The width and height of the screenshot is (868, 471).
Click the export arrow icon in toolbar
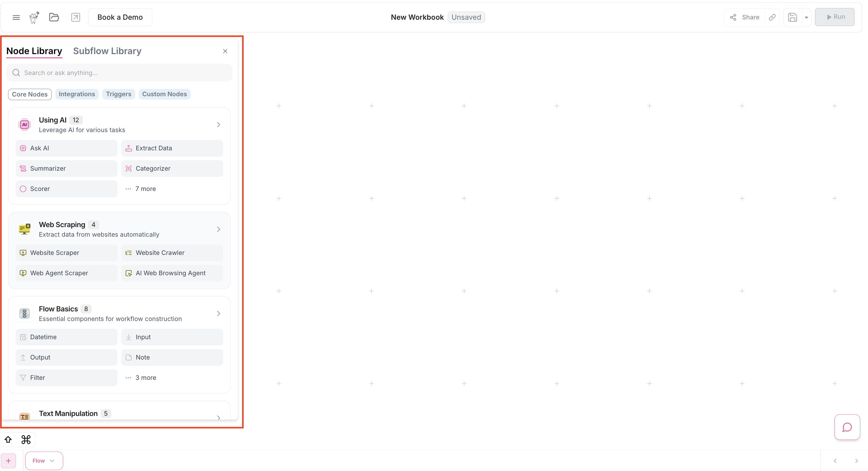coord(75,17)
